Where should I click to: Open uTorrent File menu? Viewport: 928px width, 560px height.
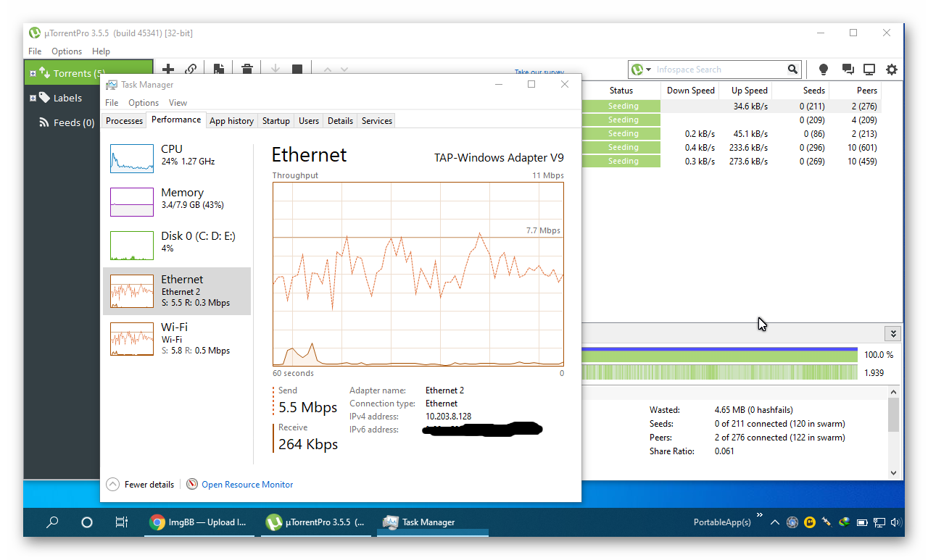click(x=35, y=51)
